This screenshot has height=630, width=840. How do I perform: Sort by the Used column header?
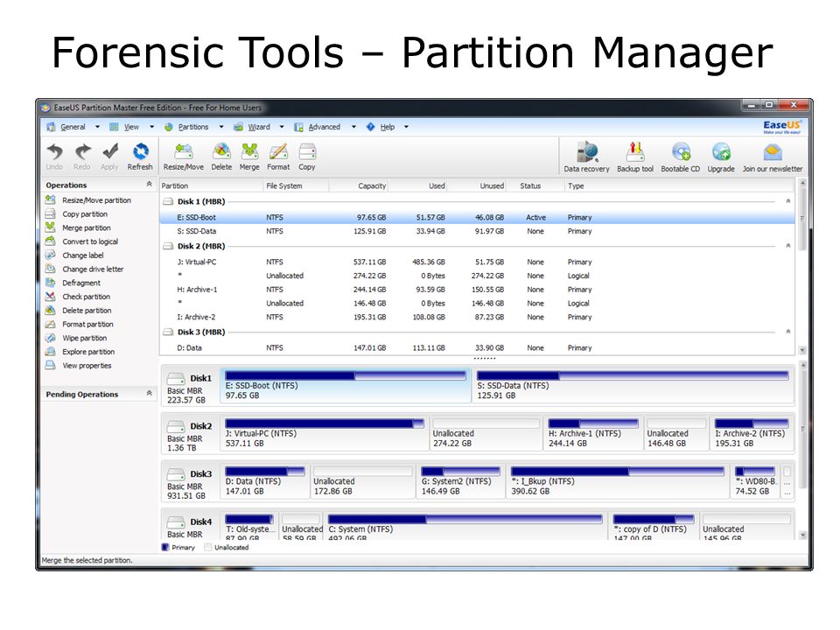[x=418, y=185]
